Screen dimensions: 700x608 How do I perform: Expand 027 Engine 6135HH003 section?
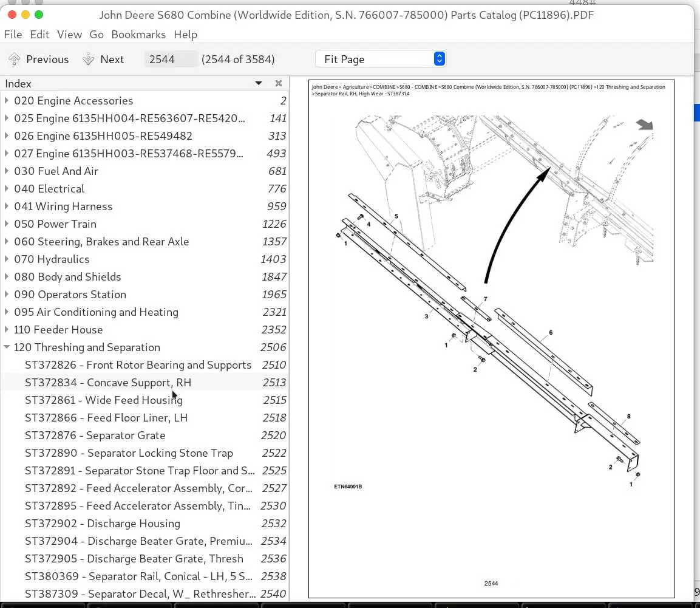6,154
